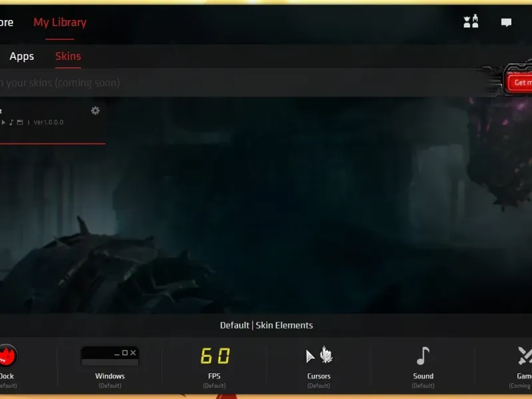Click the red Get more button
This screenshot has height=399, width=532.
tap(520, 82)
